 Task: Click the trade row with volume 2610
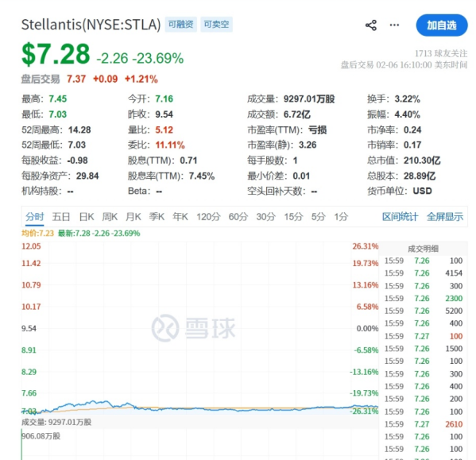(424, 424)
